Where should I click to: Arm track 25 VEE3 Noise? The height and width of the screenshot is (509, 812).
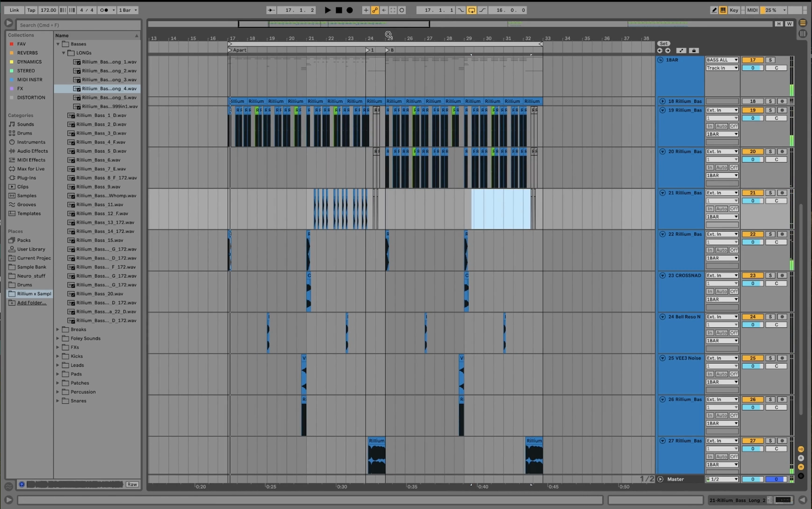point(782,358)
